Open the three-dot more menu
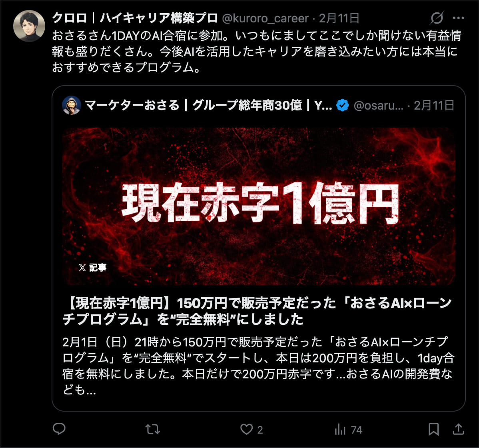Image resolution: width=479 pixels, height=448 pixels. point(459,18)
